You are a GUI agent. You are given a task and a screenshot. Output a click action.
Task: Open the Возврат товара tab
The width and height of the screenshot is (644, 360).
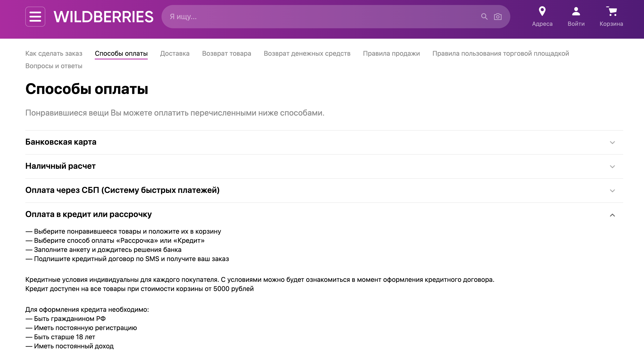pos(226,53)
